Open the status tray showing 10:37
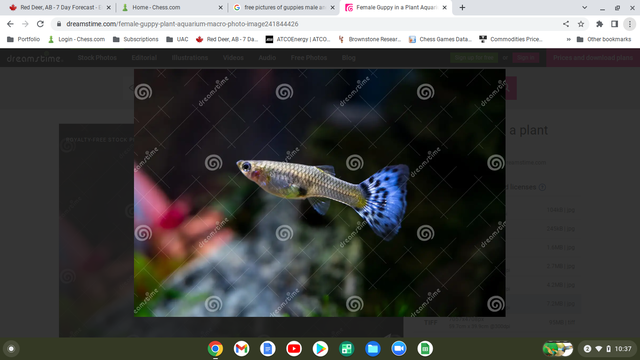This screenshot has width=640, height=360. click(x=607, y=349)
